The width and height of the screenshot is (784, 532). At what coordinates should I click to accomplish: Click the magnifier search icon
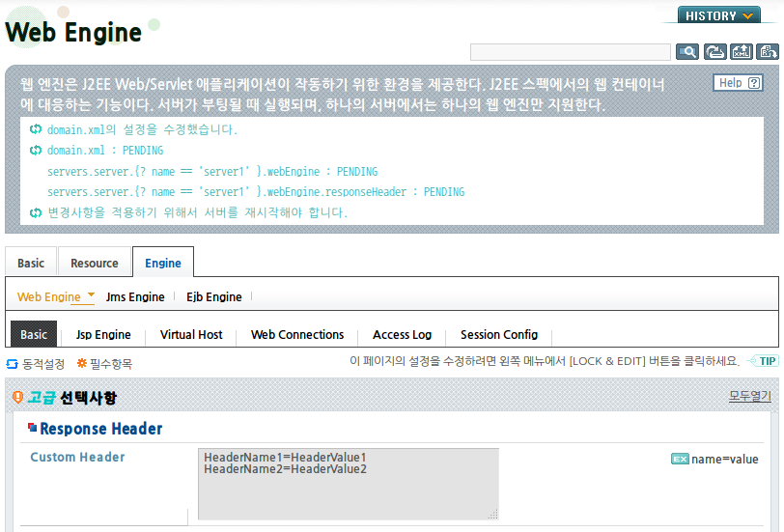pos(687,51)
